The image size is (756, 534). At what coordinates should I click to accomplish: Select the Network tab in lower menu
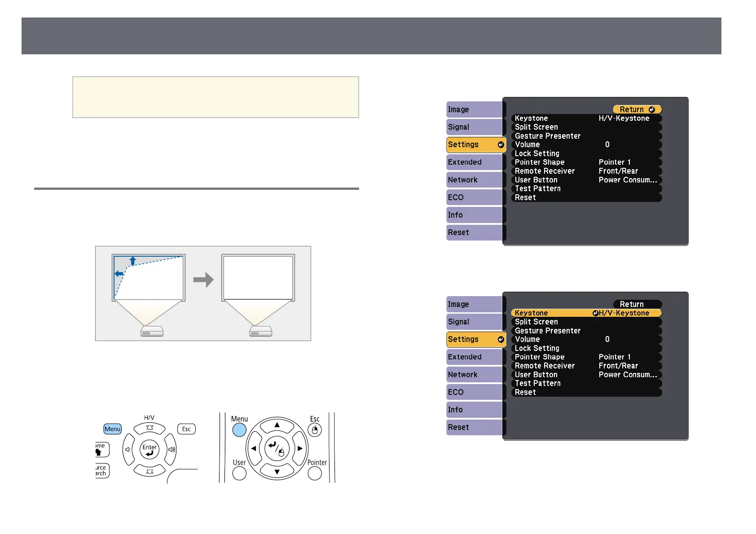[475, 375]
